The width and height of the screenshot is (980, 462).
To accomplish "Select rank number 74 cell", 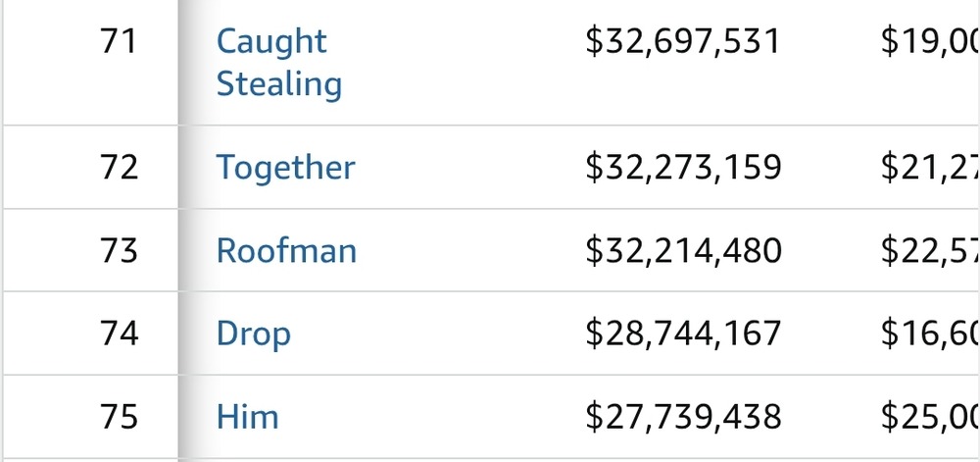I will pos(119,334).
